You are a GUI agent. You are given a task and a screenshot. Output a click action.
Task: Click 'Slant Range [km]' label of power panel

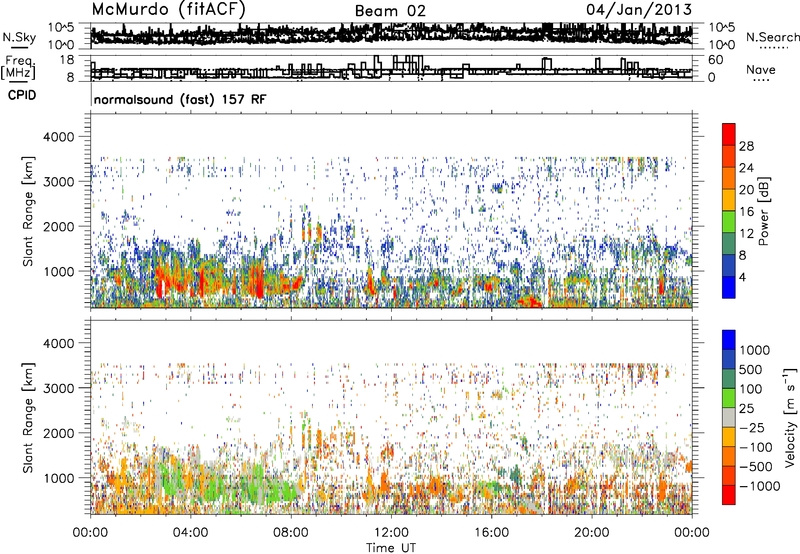point(28,211)
